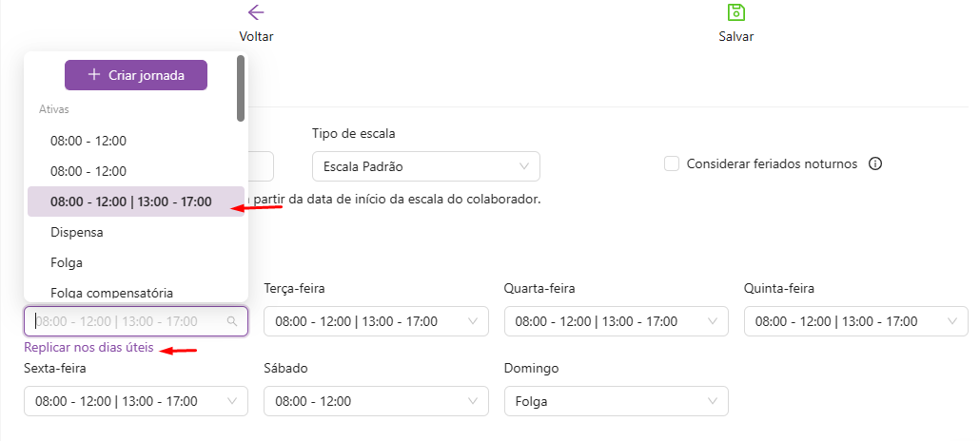Open the Tipo de escala dropdown
The height and width of the screenshot is (441, 980).
(425, 166)
